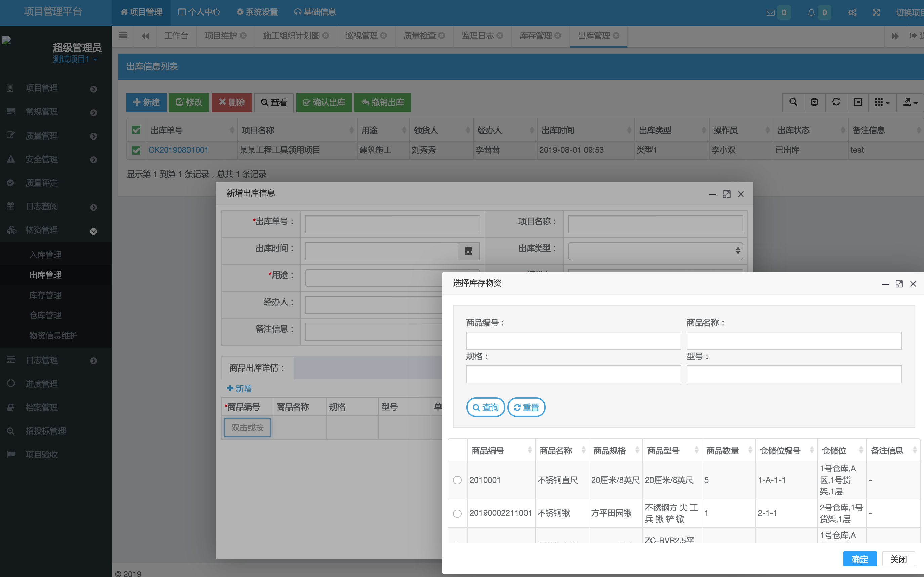Select the radio button for item 20190002211001
Image resolution: width=924 pixels, height=577 pixels.
(457, 513)
